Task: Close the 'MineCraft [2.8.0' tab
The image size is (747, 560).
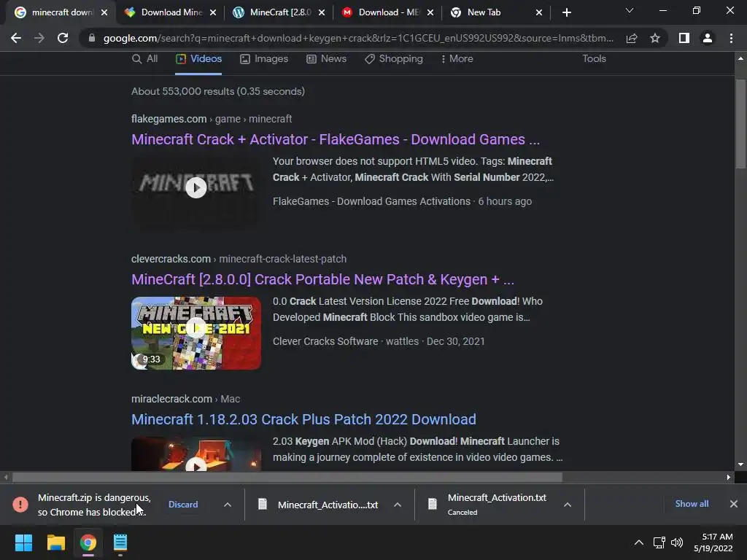Action: point(322,12)
